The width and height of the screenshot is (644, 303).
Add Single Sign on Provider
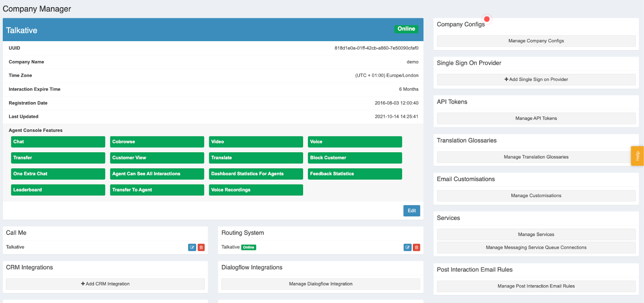click(x=536, y=80)
